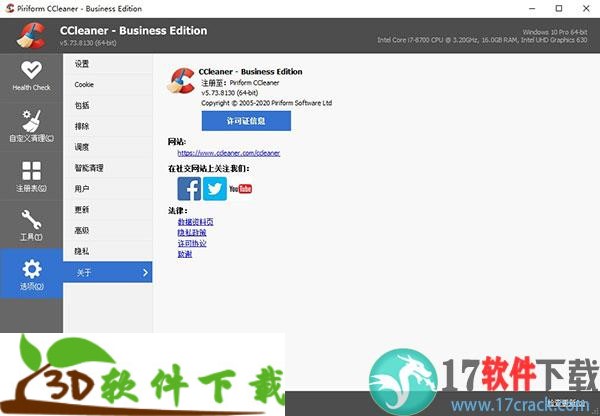The width and height of the screenshot is (600, 416).
Task: Maximize the CCleaner window
Action: (x=559, y=8)
